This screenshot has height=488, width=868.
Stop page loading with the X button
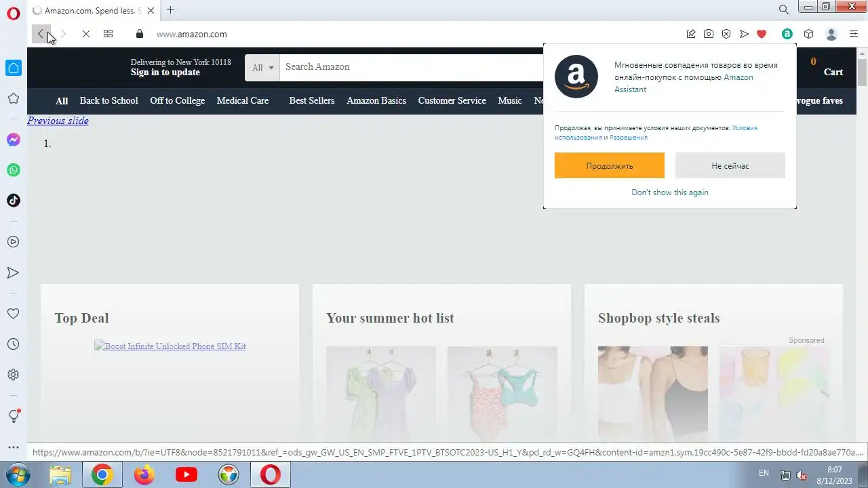coord(85,34)
